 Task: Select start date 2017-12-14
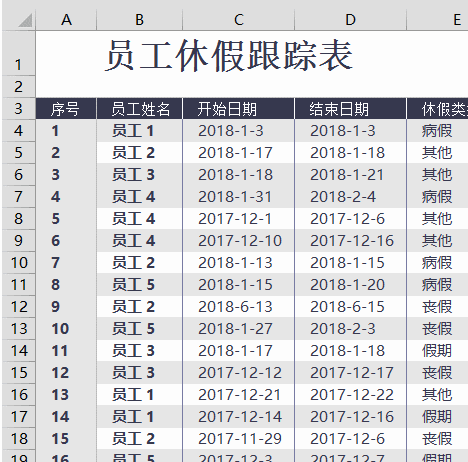pyautogui.click(x=238, y=417)
